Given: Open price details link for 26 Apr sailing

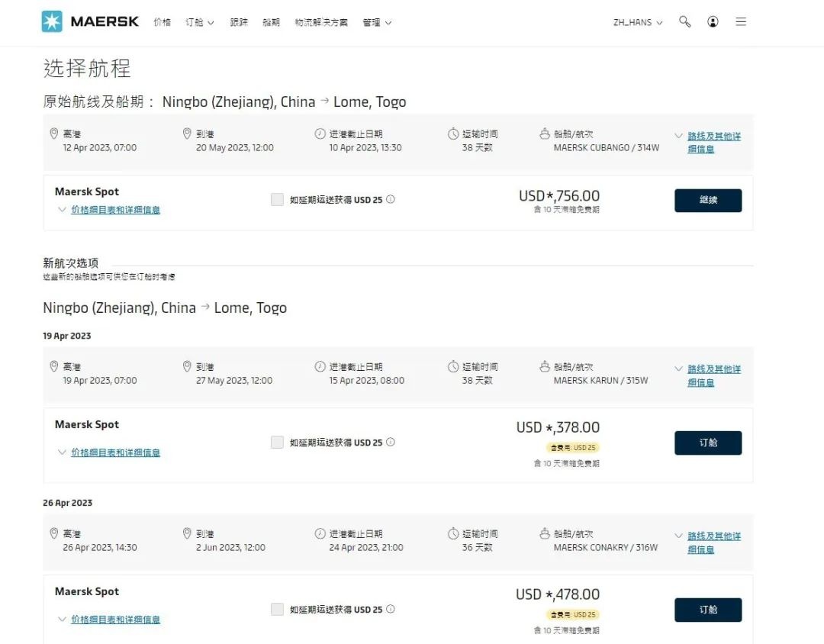Looking at the screenshot, I should (x=116, y=620).
